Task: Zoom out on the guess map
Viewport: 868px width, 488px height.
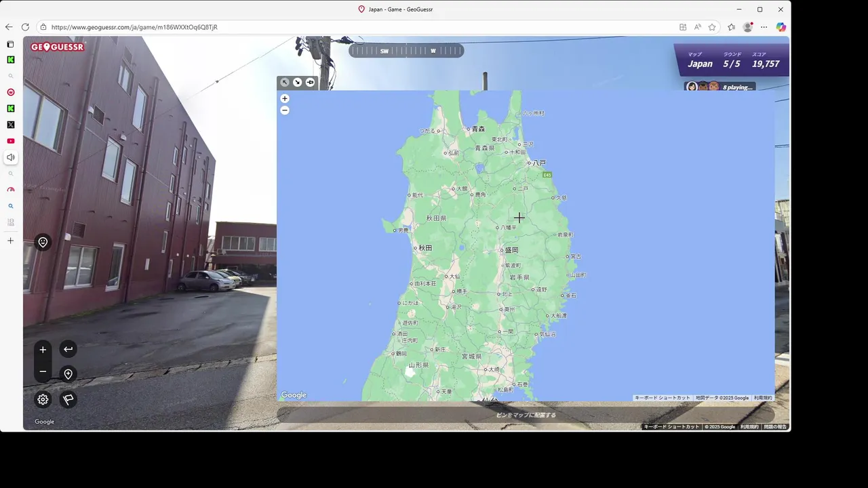Action: (x=285, y=110)
